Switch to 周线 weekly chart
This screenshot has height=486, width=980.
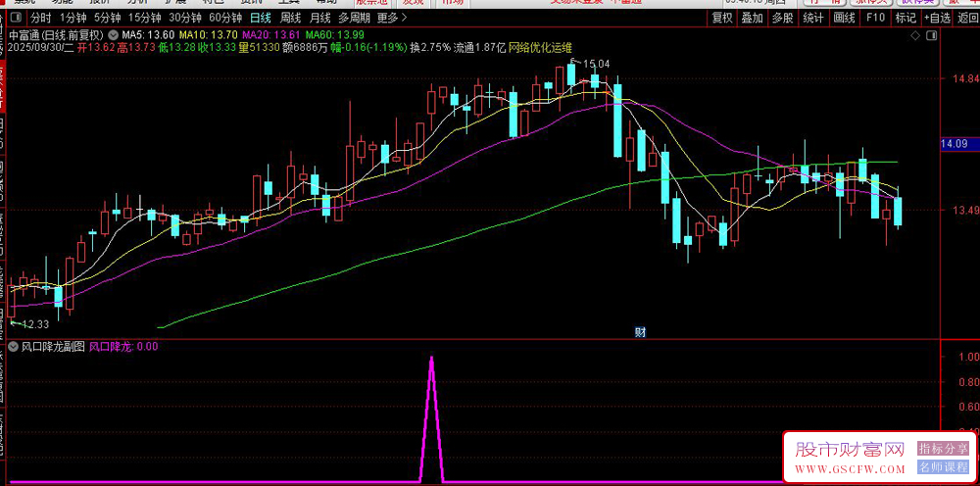click(x=290, y=18)
